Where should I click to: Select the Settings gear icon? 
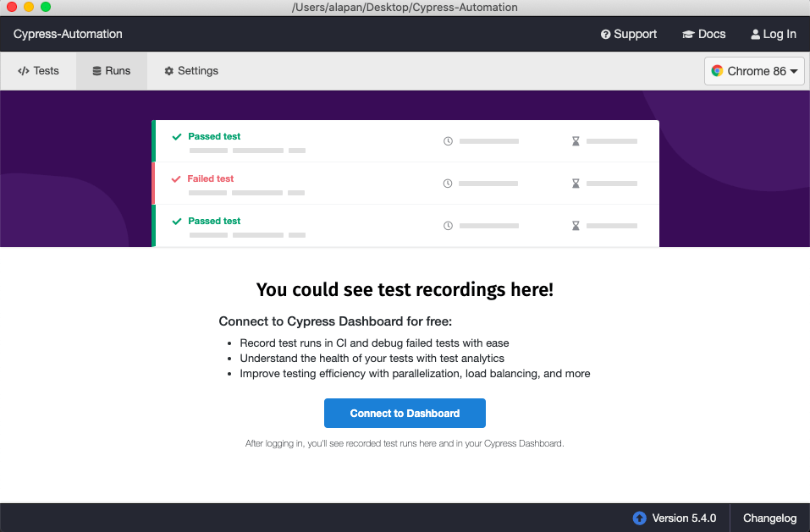coord(168,71)
